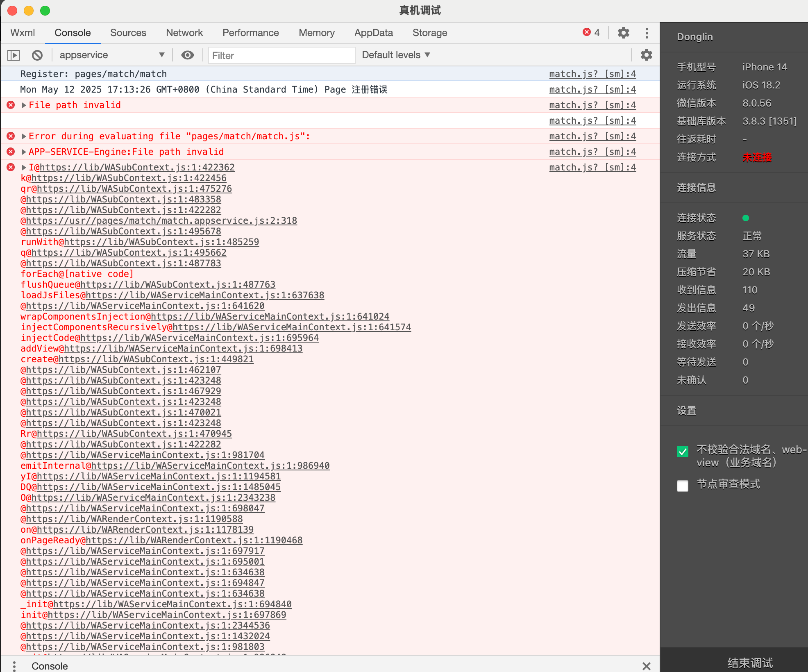Click the eye live-expression icon

(x=188, y=55)
